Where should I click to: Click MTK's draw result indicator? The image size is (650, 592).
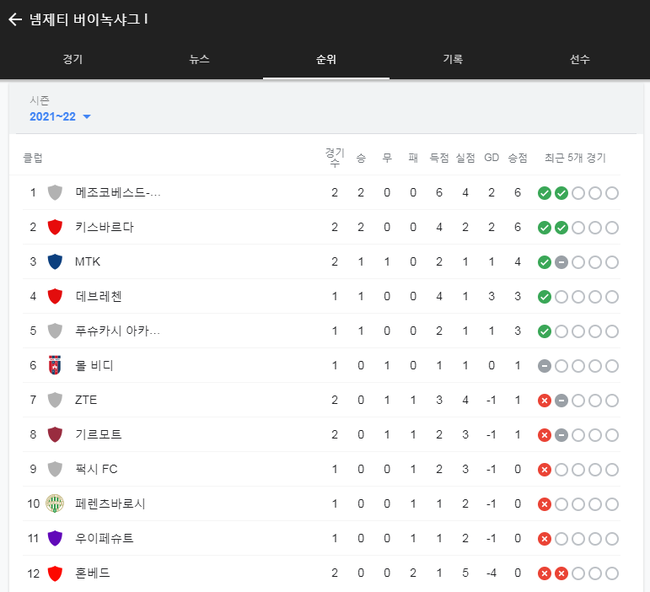tap(561, 262)
